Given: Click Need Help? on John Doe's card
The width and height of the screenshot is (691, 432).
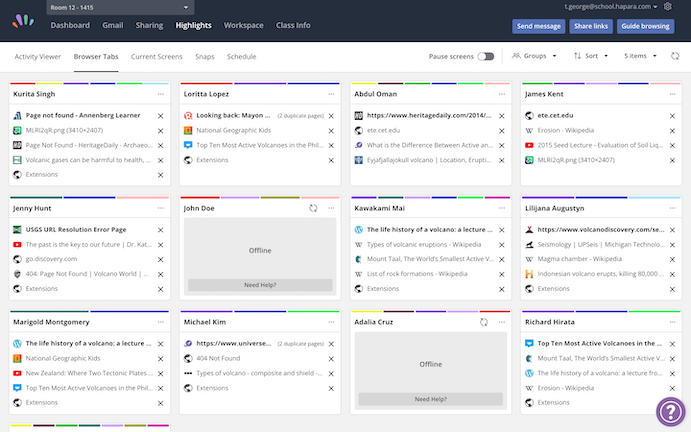Looking at the screenshot, I should click(260, 285).
